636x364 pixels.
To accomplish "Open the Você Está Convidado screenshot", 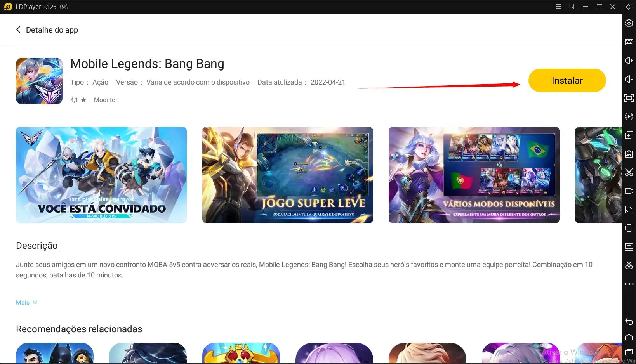I will tap(101, 175).
